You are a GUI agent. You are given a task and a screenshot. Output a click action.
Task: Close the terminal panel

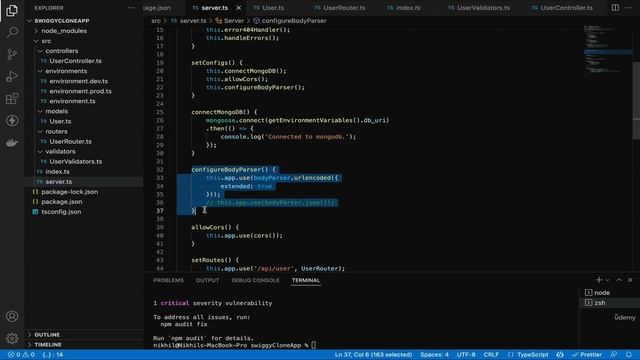(x=630, y=280)
